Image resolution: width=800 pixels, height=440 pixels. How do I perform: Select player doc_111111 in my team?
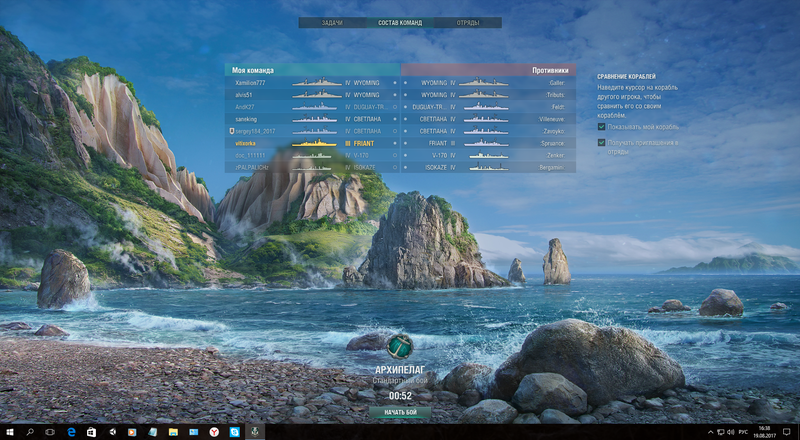coord(250,155)
